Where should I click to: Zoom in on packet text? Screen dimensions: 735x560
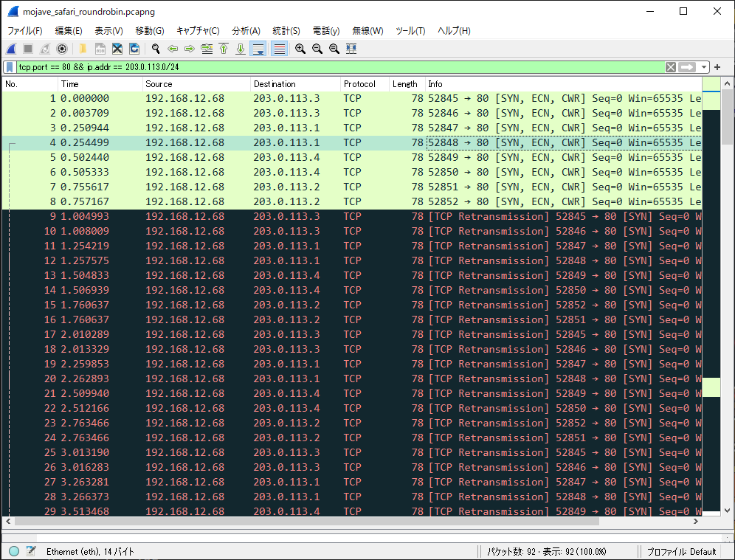point(300,49)
